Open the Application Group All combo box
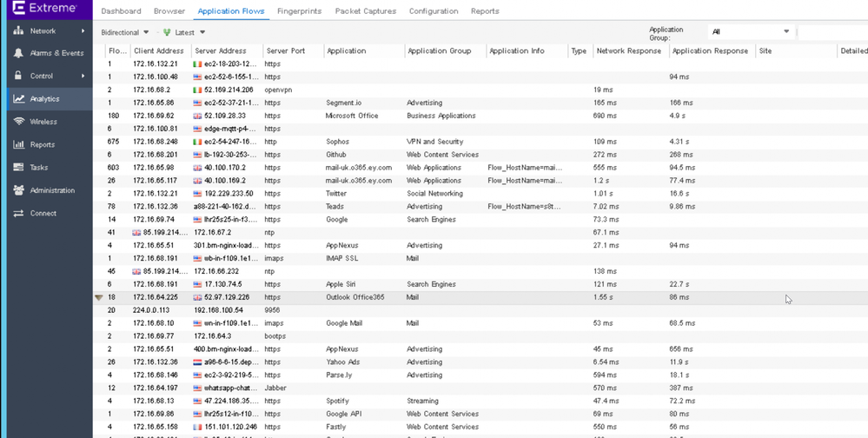The image size is (868, 438). 751,32
